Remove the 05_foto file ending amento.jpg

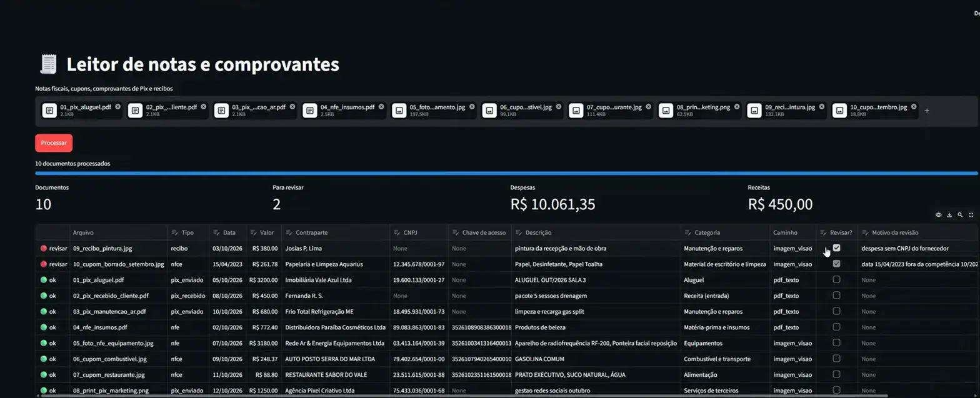472,107
